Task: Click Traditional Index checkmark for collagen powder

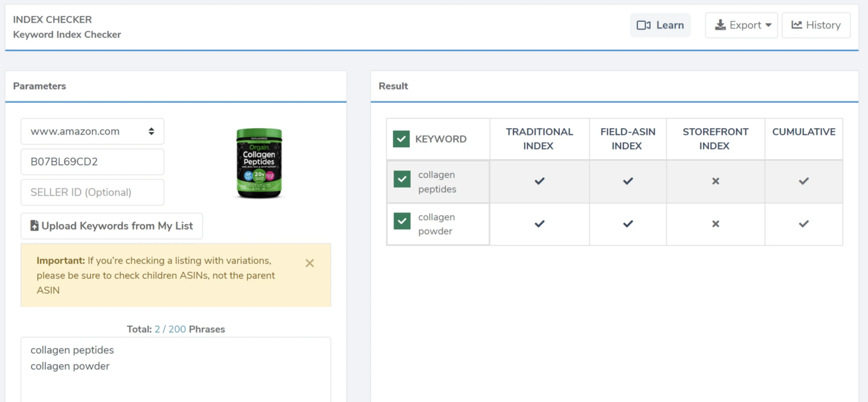Action: click(539, 224)
